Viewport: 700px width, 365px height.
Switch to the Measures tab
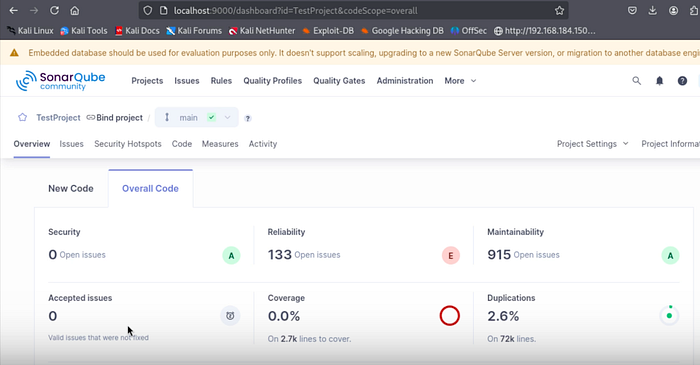click(x=220, y=144)
